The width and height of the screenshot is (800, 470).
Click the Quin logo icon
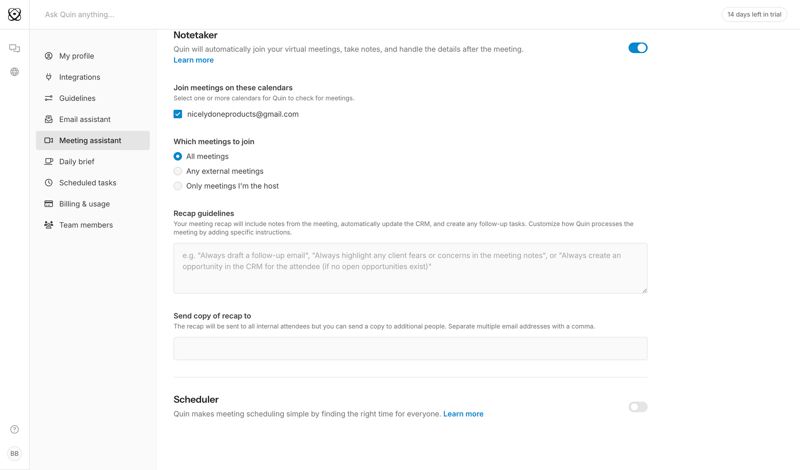pos(14,15)
